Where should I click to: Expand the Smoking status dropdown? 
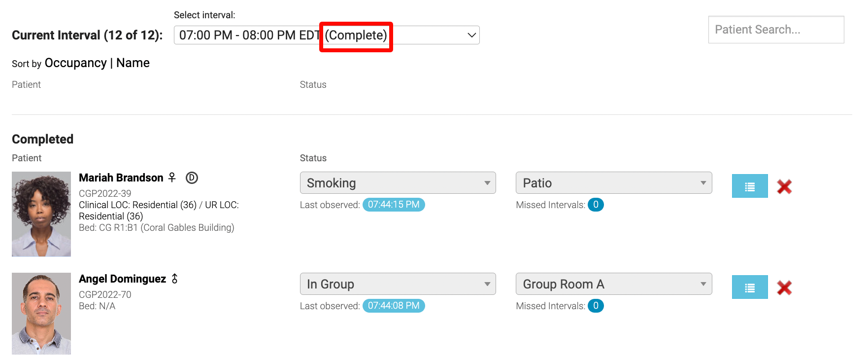(x=397, y=183)
